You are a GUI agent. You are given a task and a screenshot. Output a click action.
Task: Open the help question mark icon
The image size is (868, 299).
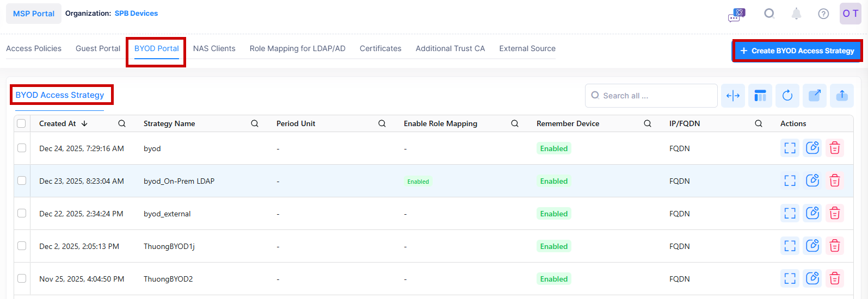[x=823, y=14]
